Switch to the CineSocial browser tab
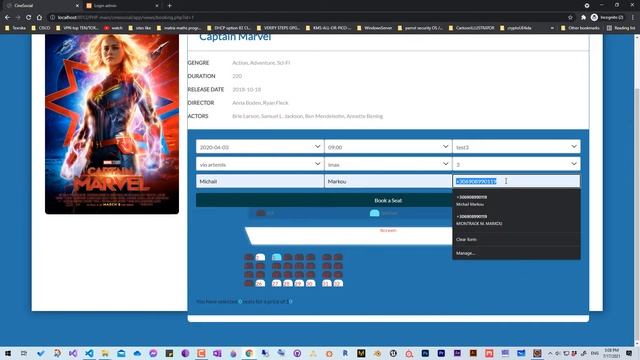640x360 pixels. point(41,6)
